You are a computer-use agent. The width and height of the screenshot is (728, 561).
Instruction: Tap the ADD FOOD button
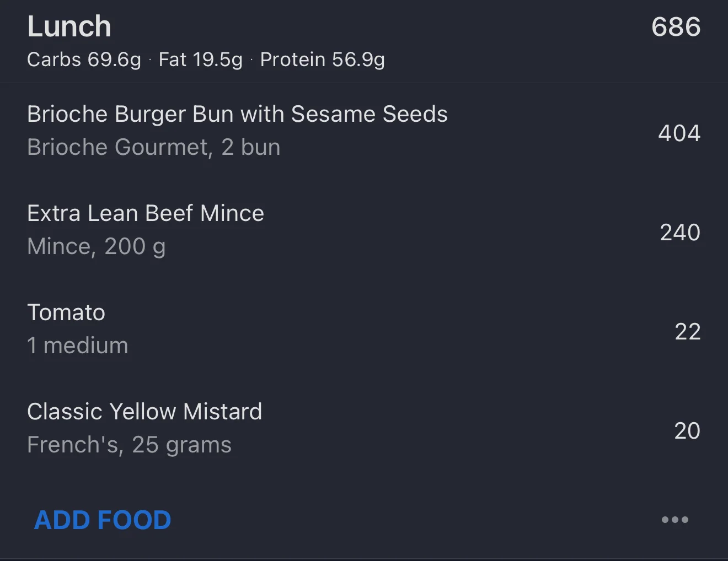pyautogui.click(x=103, y=520)
